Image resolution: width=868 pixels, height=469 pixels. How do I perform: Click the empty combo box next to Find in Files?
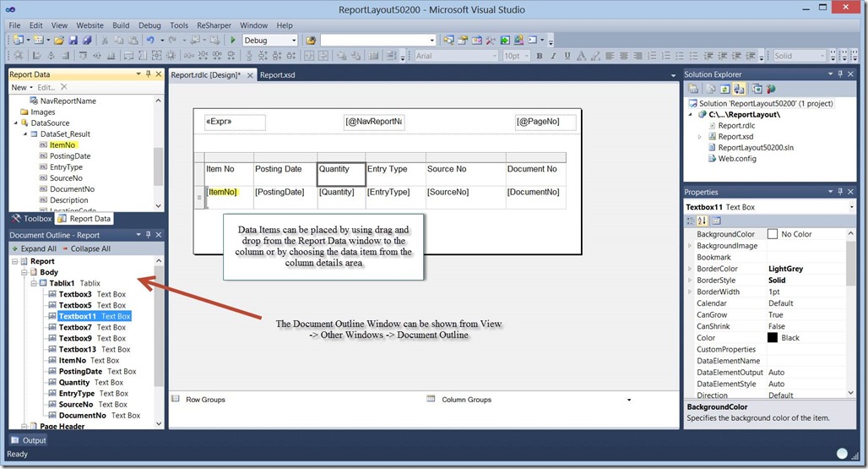click(x=378, y=41)
